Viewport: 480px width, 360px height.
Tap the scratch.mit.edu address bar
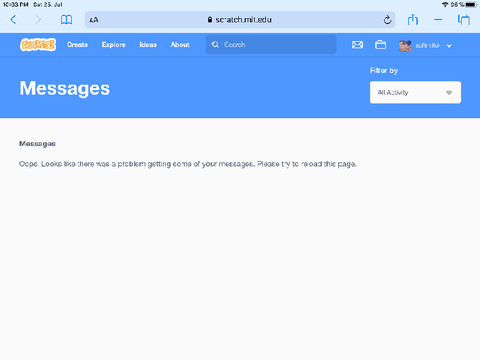pyautogui.click(x=240, y=20)
